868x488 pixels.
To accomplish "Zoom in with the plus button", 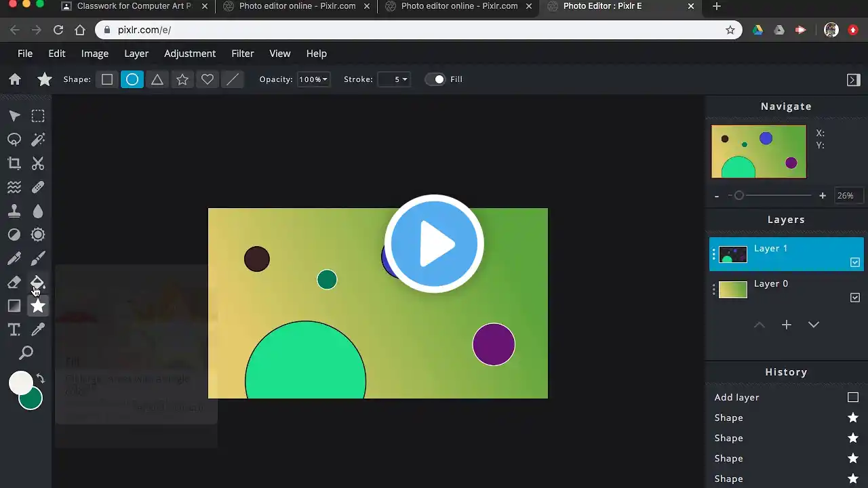I will [x=823, y=196].
